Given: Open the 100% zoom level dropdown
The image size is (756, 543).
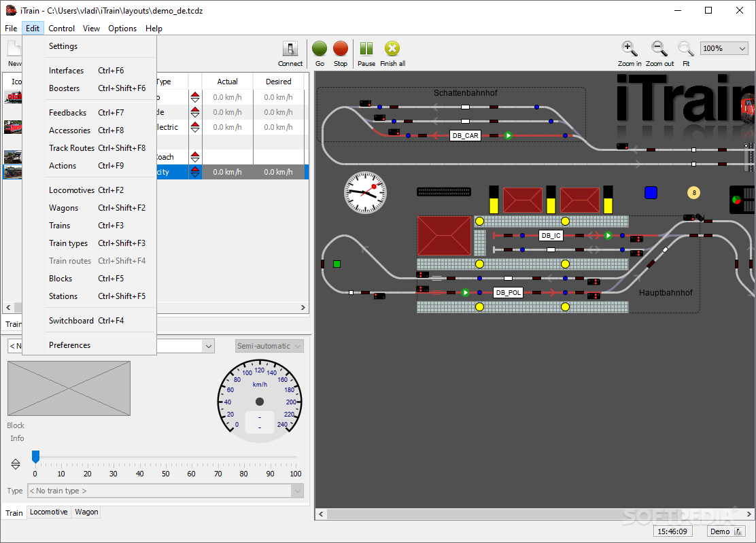Looking at the screenshot, I should [x=723, y=48].
